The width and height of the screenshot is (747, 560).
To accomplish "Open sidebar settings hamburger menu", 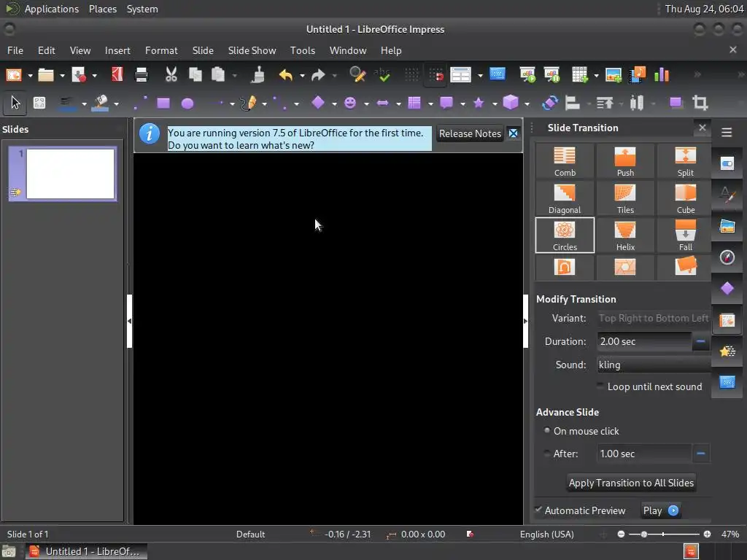I will click(727, 133).
